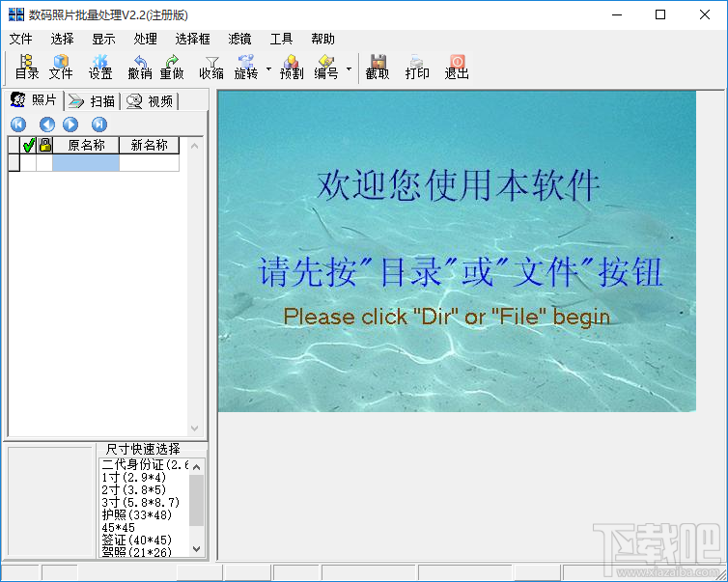
Task: Go to last photo navigation button
Action: click(x=99, y=125)
